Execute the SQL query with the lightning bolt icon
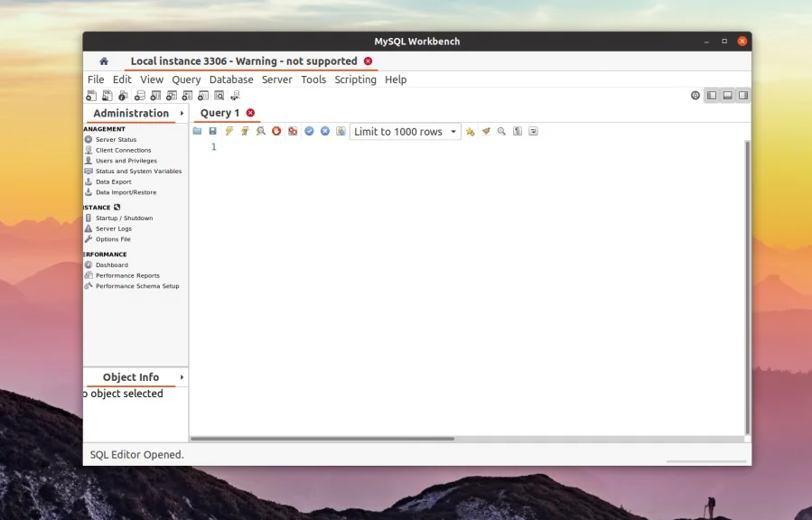 (x=229, y=131)
